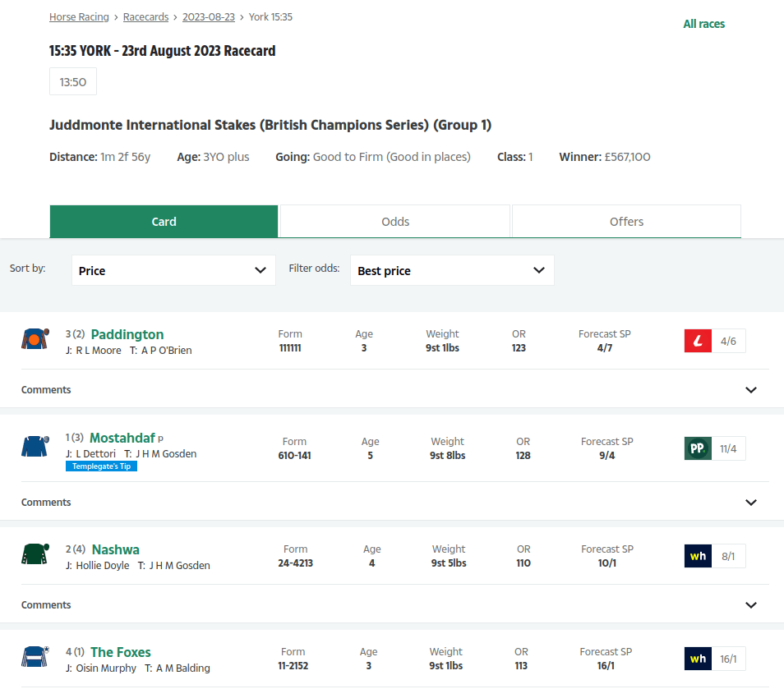Switch to the Odds tab
Screen dimensions: 784x689
[395, 222]
